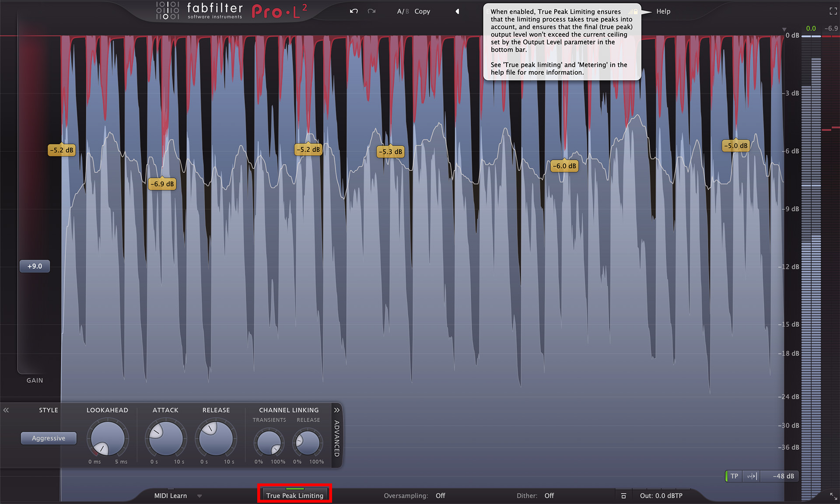Click the -5.3 dB peak label

pos(391,152)
